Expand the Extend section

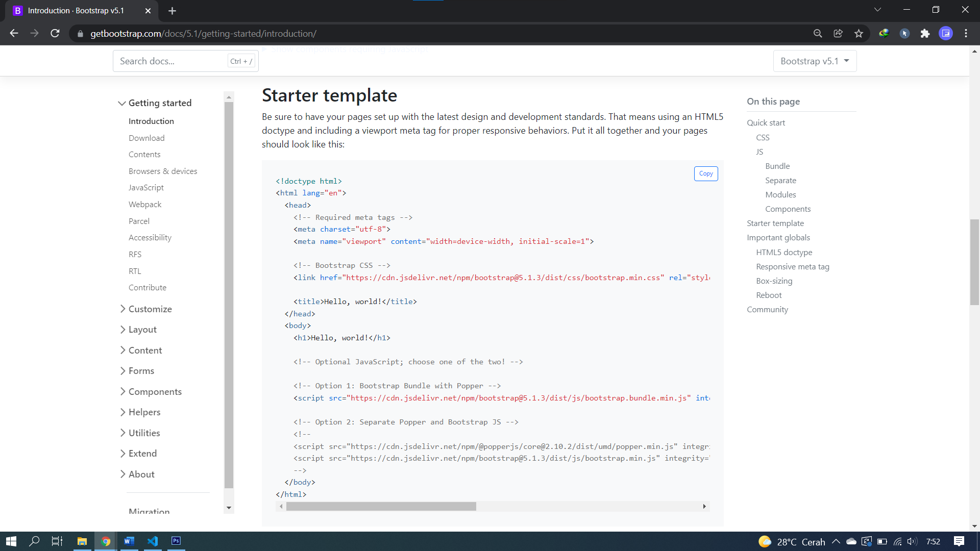(138, 454)
